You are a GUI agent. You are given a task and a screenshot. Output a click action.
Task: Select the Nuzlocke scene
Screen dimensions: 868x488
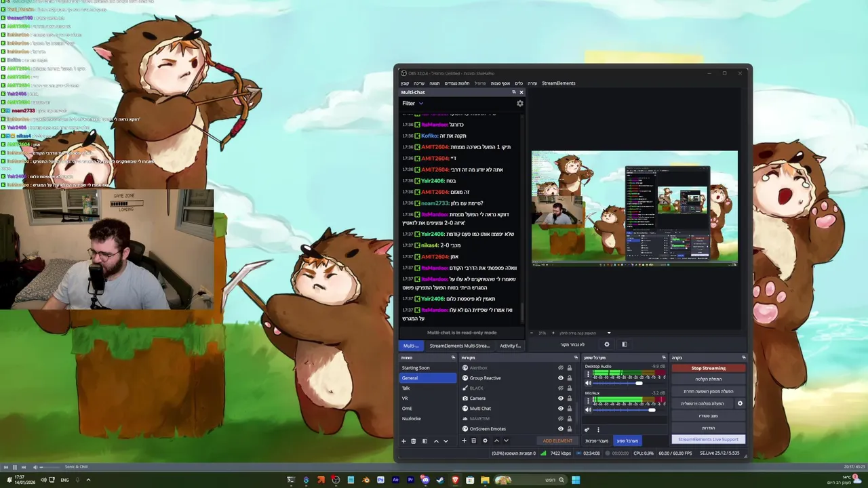(429, 419)
